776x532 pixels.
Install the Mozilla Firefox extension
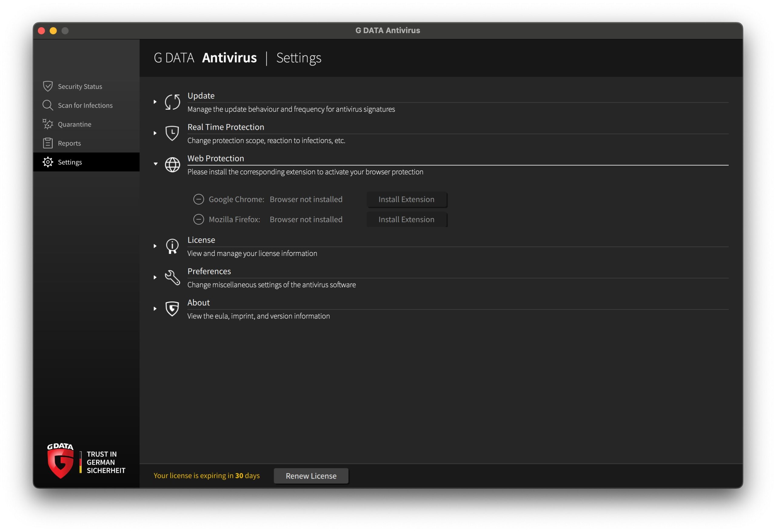pos(407,219)
